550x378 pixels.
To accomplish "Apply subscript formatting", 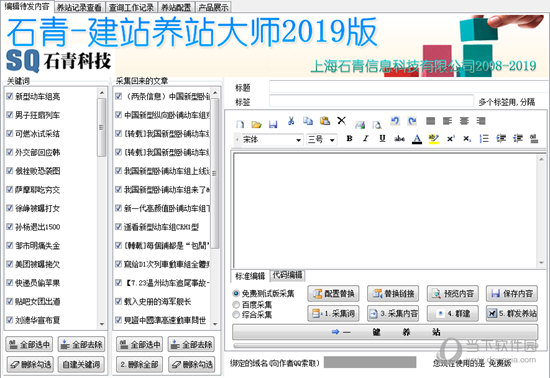I will pos(467,139).
